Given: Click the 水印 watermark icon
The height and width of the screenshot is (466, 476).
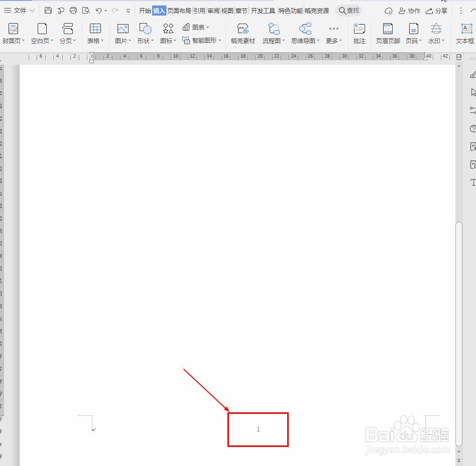Looking at the screenshot, I should [x=436, y=29].
